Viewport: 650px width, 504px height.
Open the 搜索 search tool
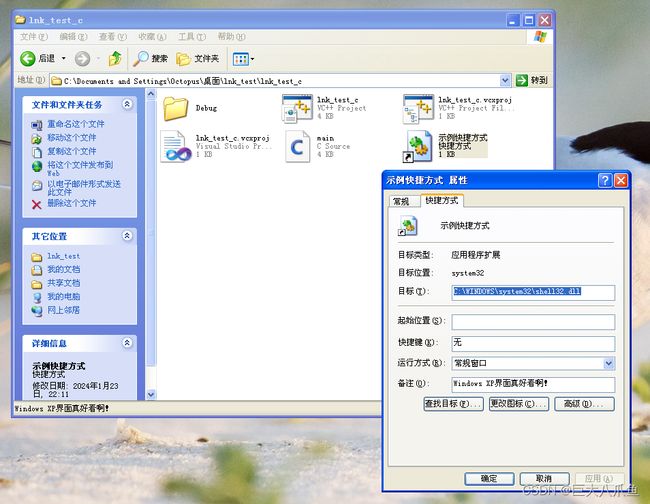coord(150,58)
